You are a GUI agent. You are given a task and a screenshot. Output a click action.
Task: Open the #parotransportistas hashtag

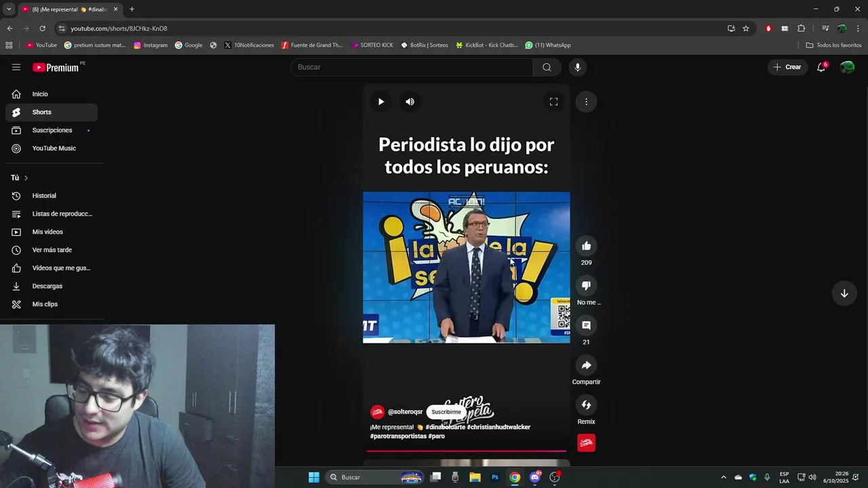398,436
